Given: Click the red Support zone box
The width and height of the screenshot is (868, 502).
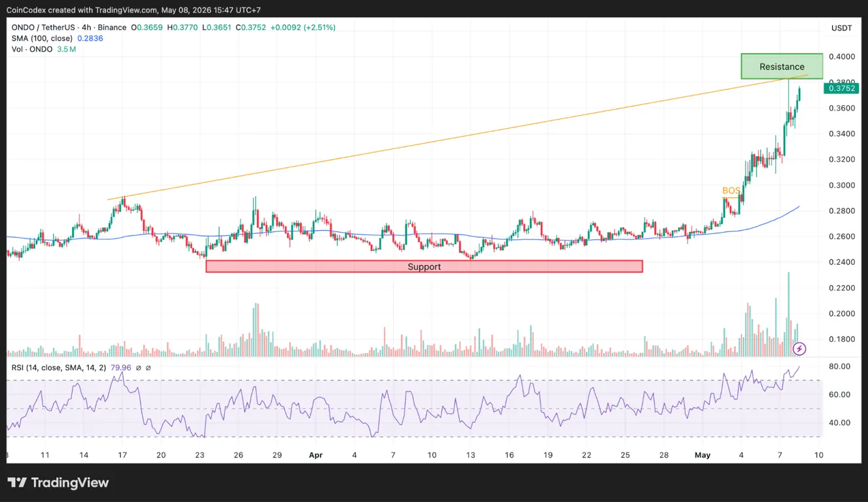Looking at the screenshot, I should pos(424,267).
